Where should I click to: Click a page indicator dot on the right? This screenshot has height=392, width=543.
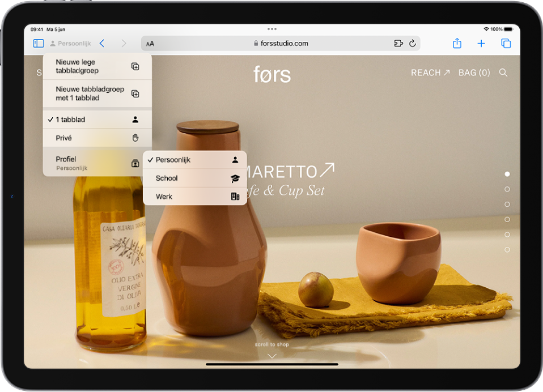point(506,174)
